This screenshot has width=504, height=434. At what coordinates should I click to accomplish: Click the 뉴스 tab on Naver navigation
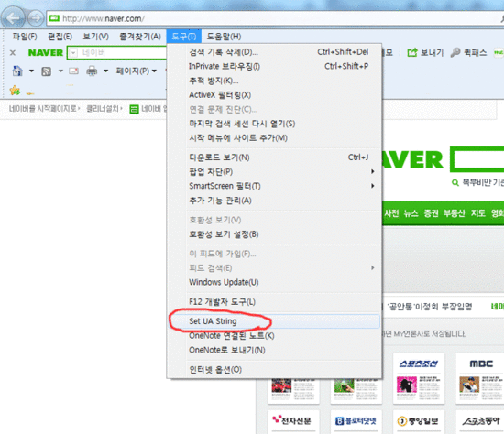point(411,213)
